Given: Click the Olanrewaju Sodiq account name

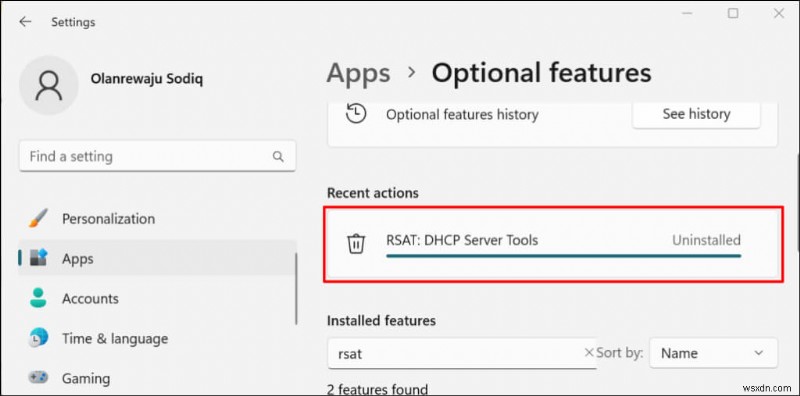Looking at the screenshot, I should pos(147,79).
